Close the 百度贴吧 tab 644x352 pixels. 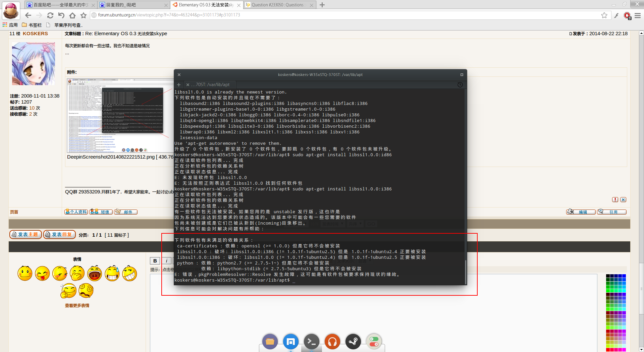pos(93,5)
